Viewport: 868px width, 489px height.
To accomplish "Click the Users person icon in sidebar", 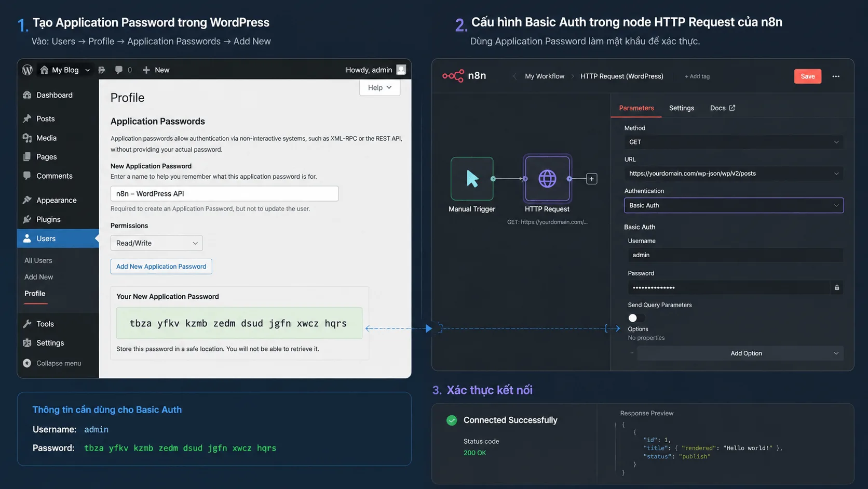I will click(27, 239).
